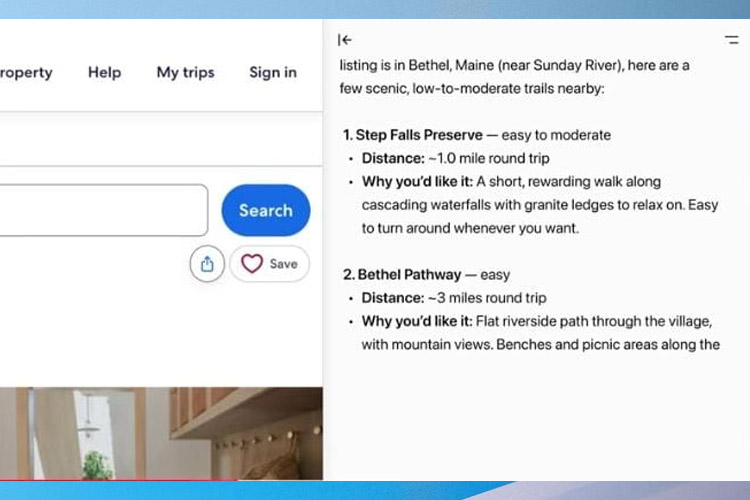750x500 pixels.
Task: Click the Save label text
Action: [283, 264]
